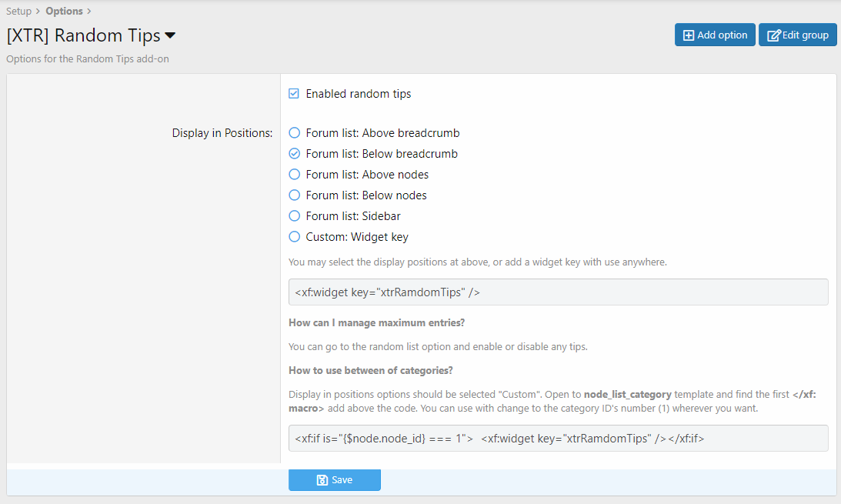Click the xf:widget key code box

[x=558, y=292]
